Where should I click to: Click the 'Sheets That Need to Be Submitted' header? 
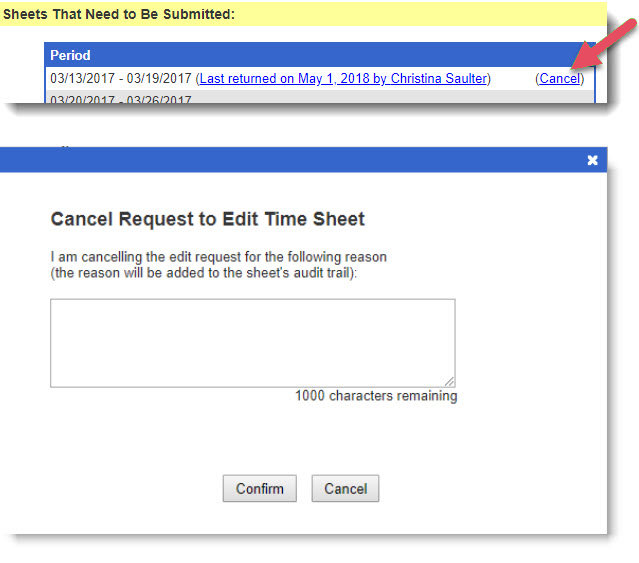[x=120, y=15]
